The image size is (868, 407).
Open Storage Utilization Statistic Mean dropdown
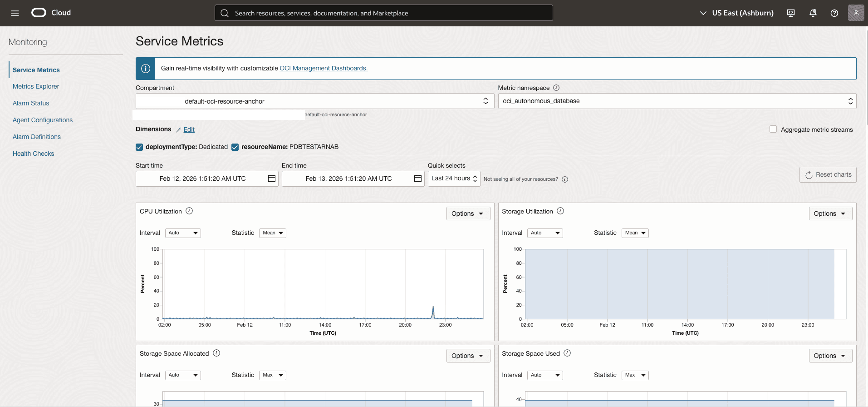(x=635, y=233)
